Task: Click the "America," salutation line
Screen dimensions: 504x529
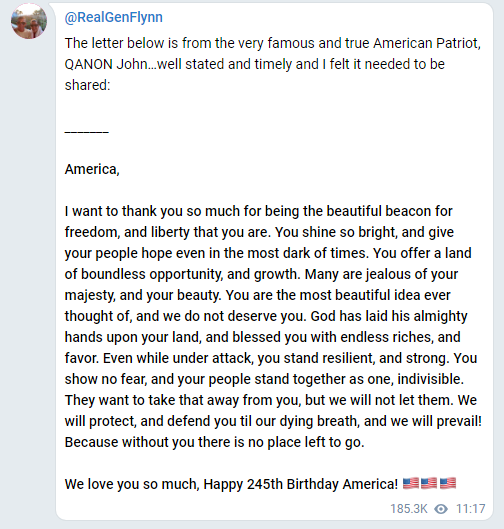Action: click(92, 169)
